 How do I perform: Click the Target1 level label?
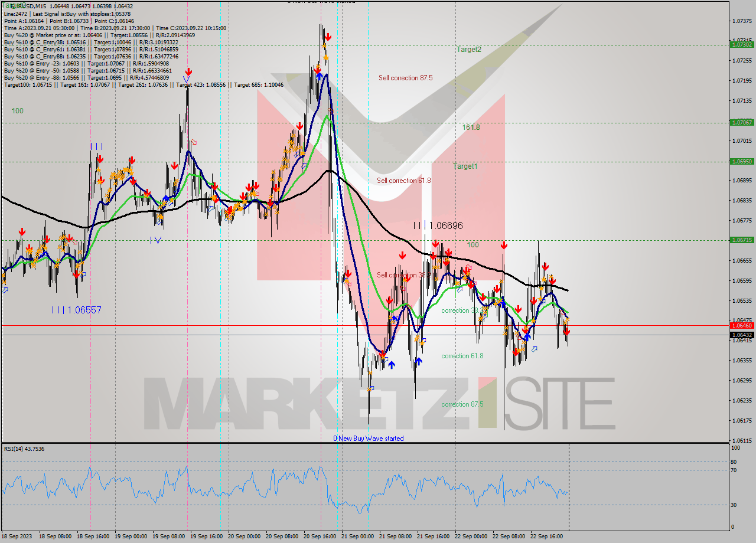tap(465, 166)
